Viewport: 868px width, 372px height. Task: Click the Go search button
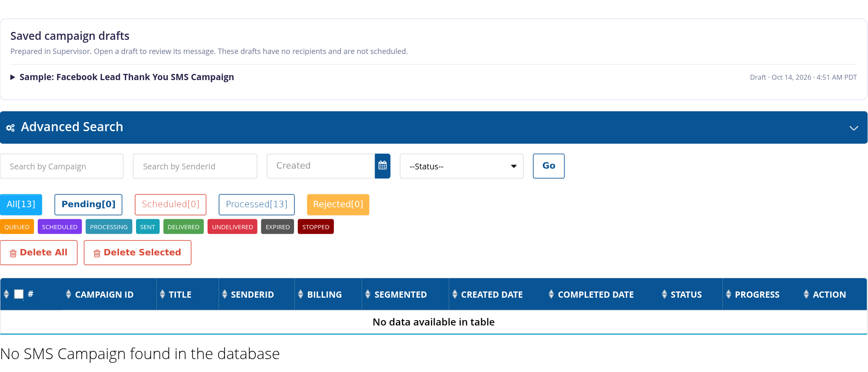point(549,166)
